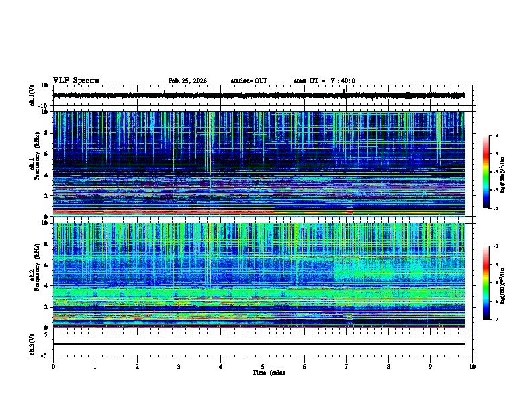Click the 'start UT = 7 : 40: 0' text
Image resolution: width=532 pixels, height=411 pixels.
tap(324, 81)
